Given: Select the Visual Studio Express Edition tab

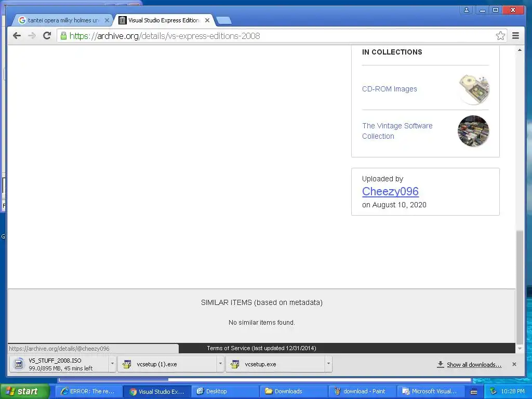Looking at the screenshot, I should tap(164, 20).
